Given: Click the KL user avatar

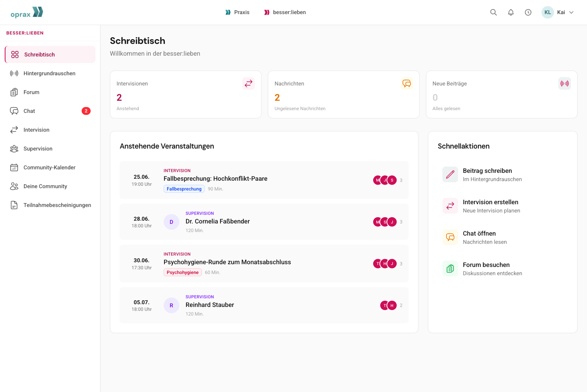Looking at the screenshot, I should point(548,12).
